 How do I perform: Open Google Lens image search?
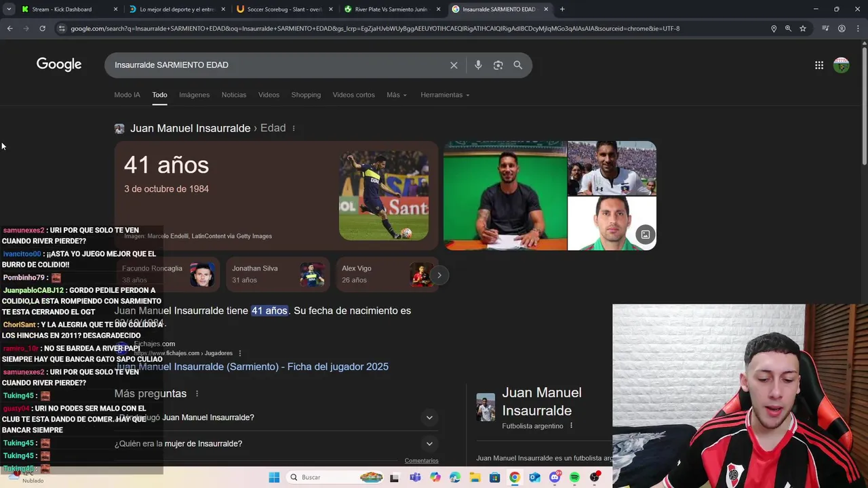[x=498, y=65]
